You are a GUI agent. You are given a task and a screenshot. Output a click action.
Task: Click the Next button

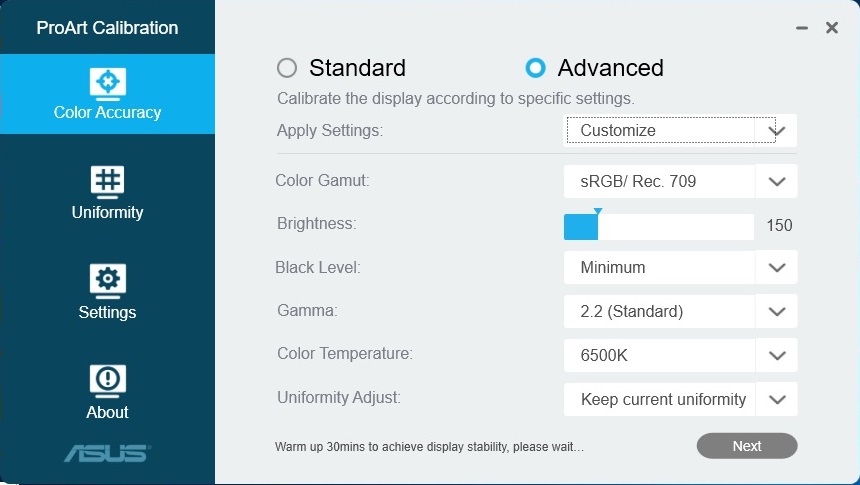[747, 446]
